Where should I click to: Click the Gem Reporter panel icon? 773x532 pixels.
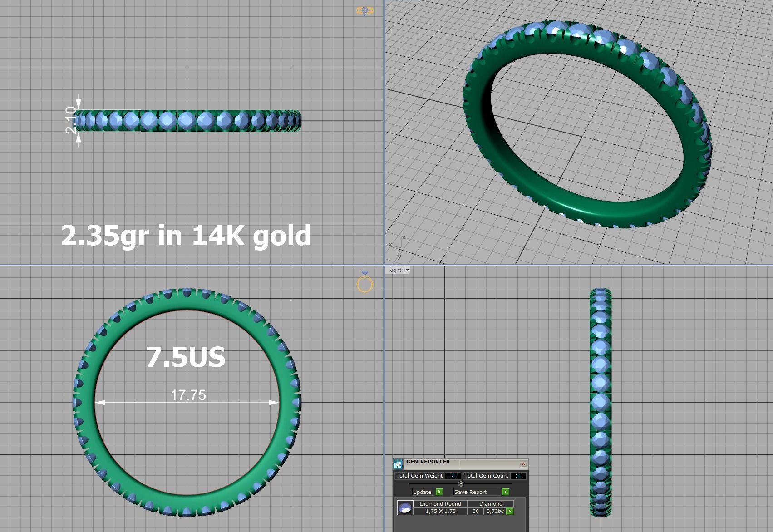pos(398,464)
